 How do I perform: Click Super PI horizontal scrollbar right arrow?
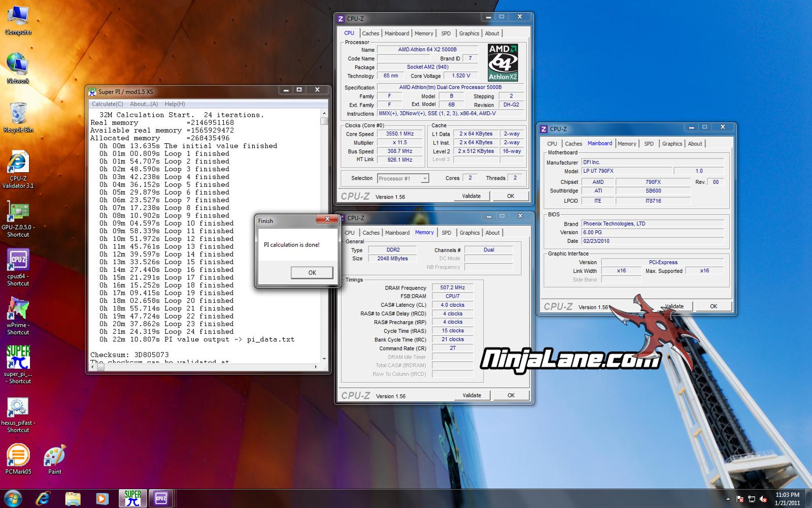click(x=316, y=367)
